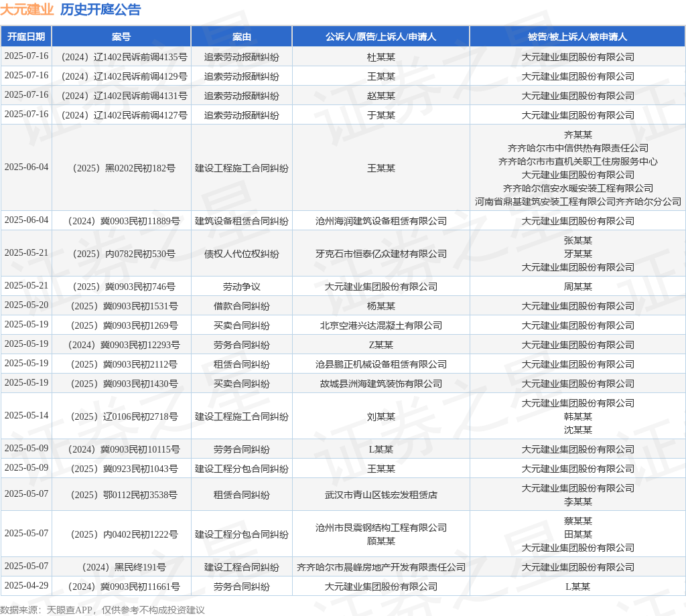Click plaintiff 杨某某

381,306
